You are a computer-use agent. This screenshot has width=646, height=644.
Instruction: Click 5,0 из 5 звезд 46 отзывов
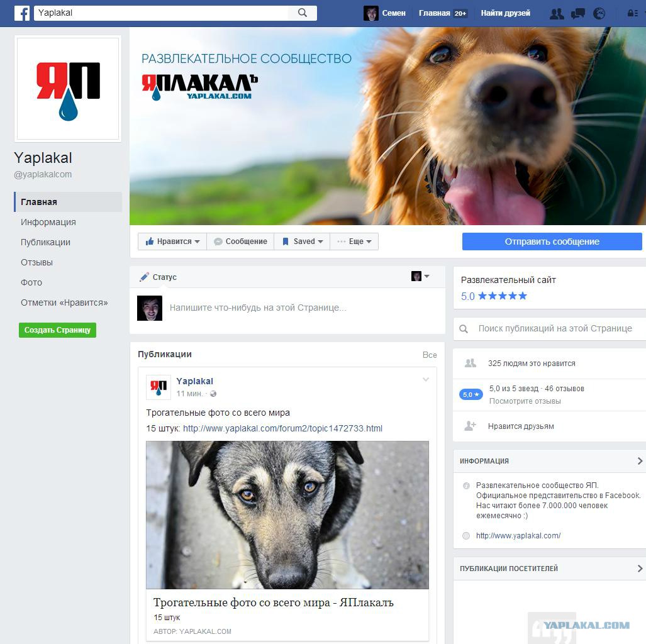coord(537,389)
